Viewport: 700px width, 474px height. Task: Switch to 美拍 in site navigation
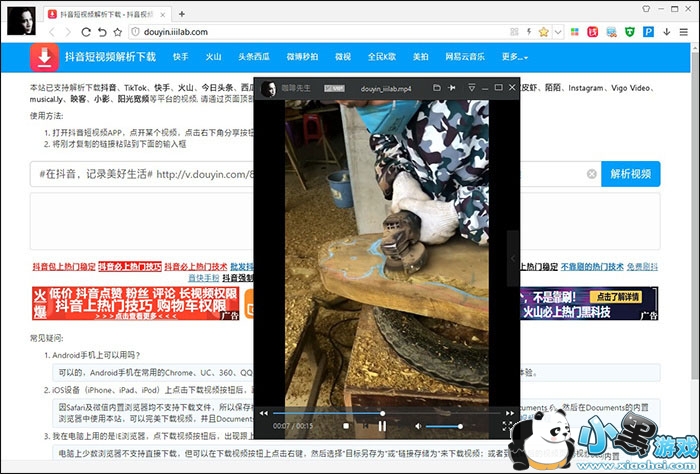[x=421, y=57]
